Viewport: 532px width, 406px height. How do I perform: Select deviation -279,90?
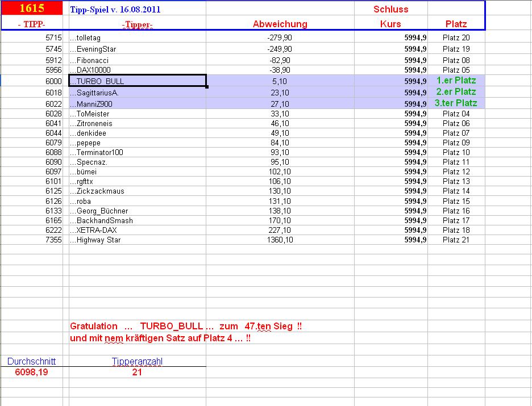pos(280,37)
